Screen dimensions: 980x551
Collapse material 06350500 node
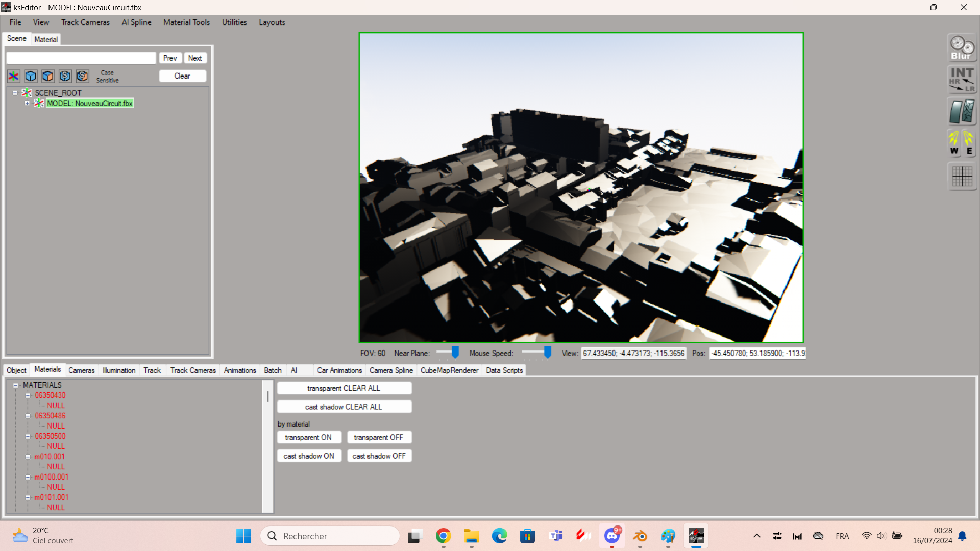28,436
